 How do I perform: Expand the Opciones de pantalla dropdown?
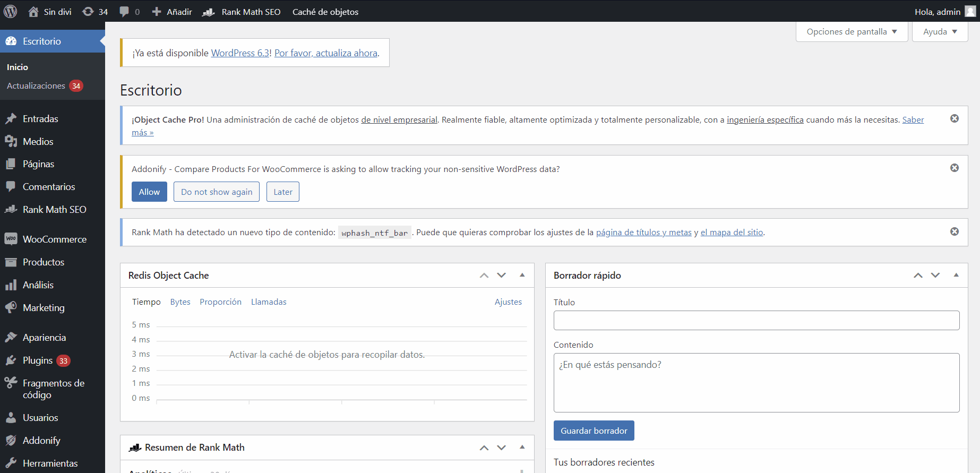852,32
